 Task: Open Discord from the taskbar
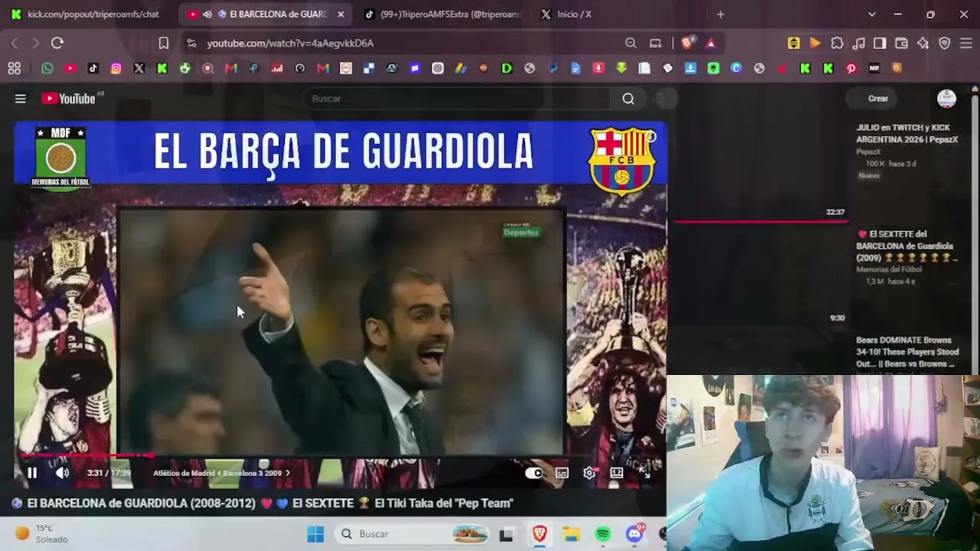tap(635, 534)
